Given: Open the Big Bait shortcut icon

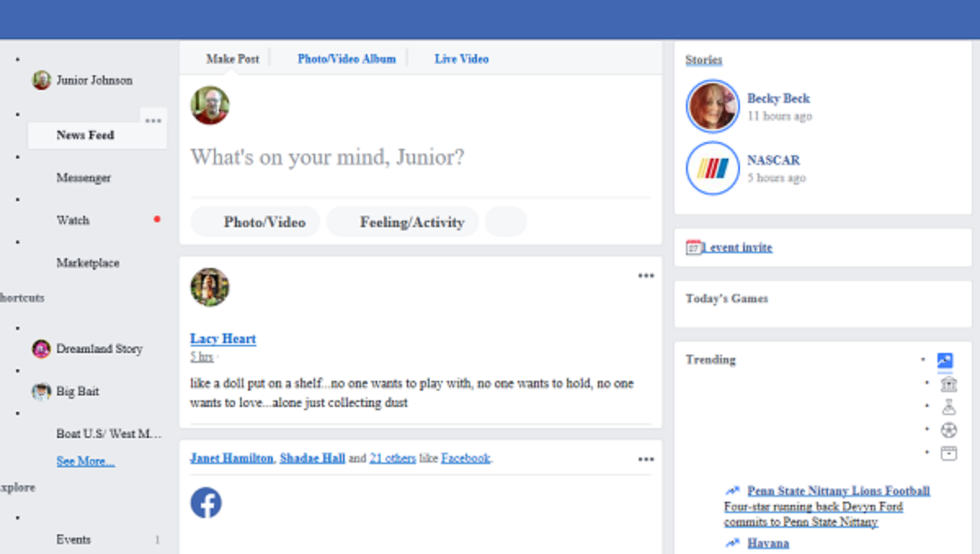Looking at the screenshot, I should 42,391.
